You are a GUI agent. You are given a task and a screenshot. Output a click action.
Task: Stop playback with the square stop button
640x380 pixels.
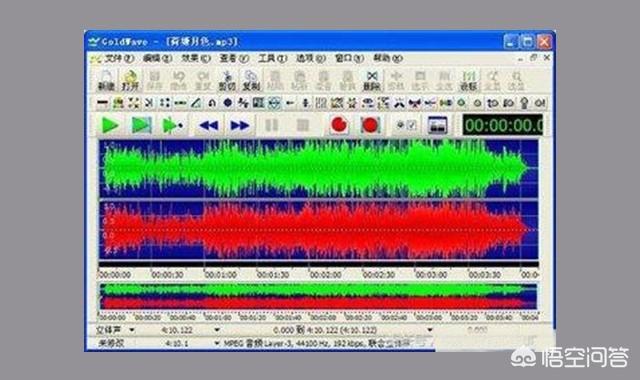(302, 125)
